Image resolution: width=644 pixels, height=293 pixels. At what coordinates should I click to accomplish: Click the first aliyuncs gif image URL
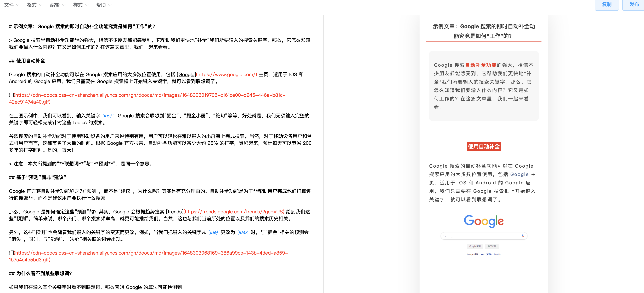pyautogui.click(x=150, y=95)
